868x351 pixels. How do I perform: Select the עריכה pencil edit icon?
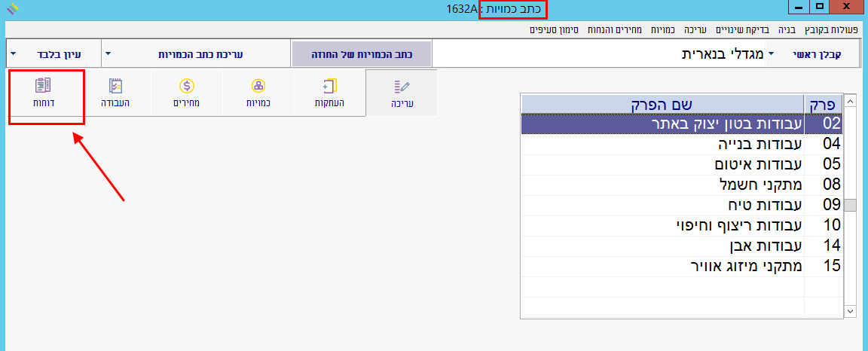click(x=401, y=87)
